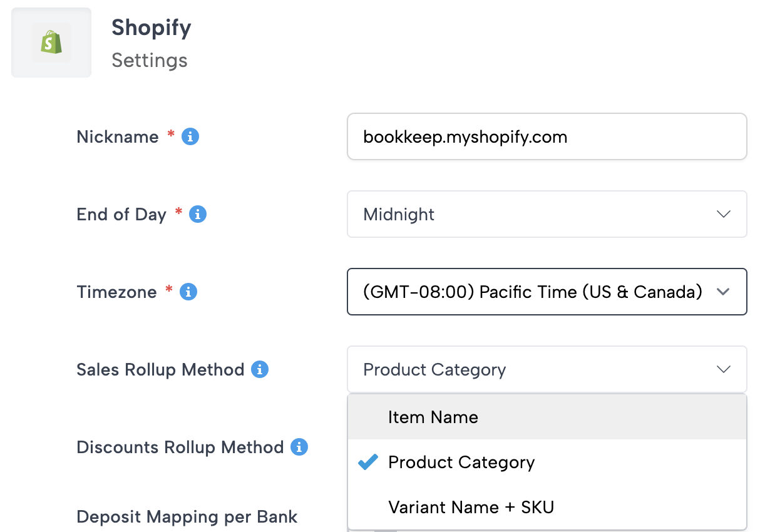Open the End of Day dropdown
This screenshot has width=765, height=532.
coord(547,214)
